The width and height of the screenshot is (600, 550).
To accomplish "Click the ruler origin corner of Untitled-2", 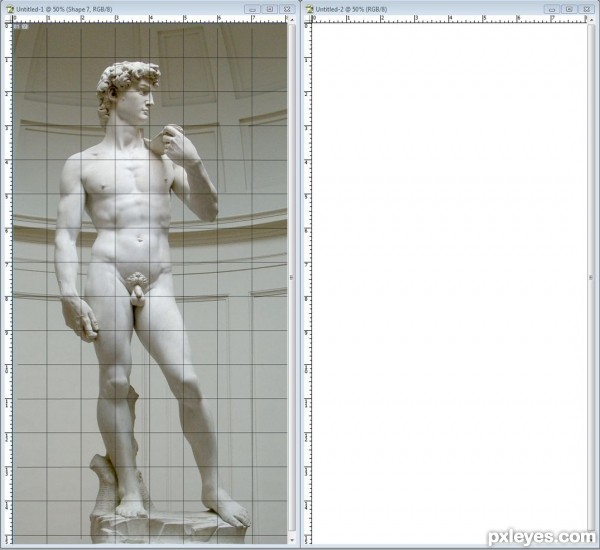I will click(x=308, y=19).
